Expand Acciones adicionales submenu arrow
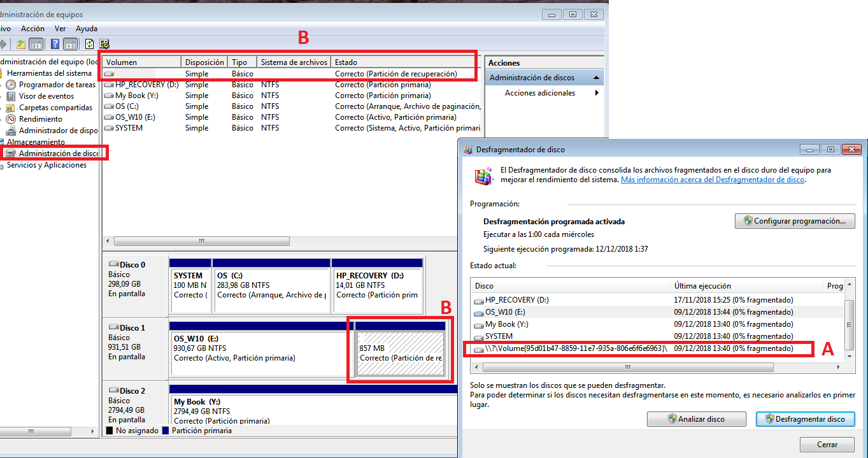 coord(597,93)
